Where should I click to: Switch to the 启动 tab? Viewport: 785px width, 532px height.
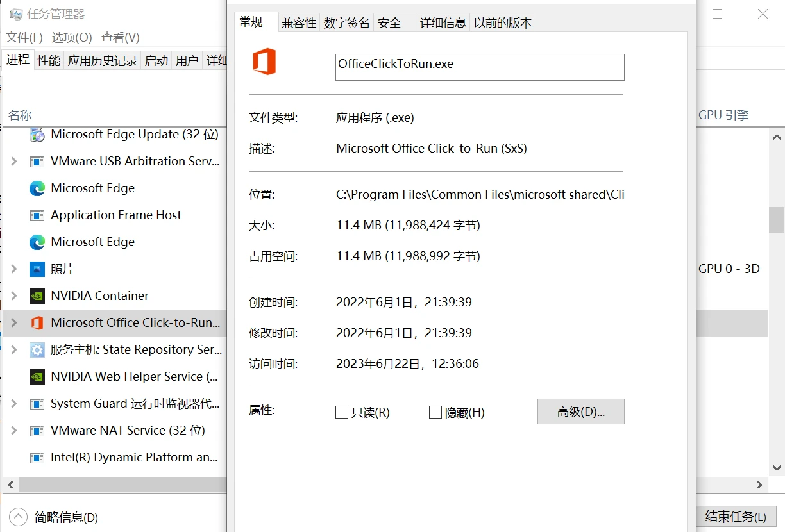156,60
